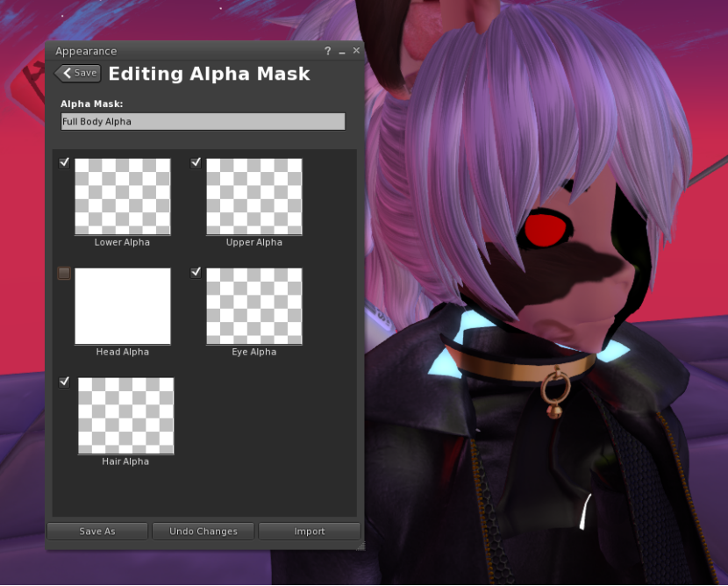Image resolution: width=728 pixels, height=586 pixels.
Task: Edit the Alpha Mask name field
Action: point(203,122)
